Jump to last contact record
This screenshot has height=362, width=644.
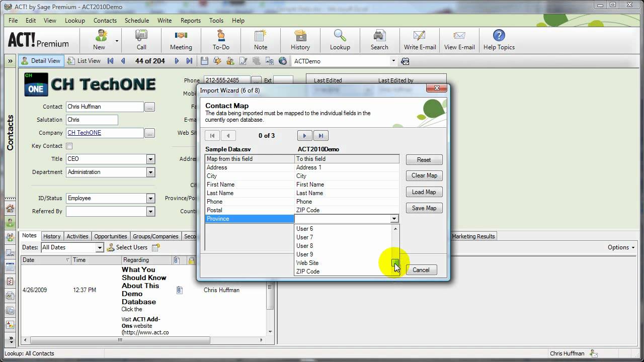[x=189, y=61]
